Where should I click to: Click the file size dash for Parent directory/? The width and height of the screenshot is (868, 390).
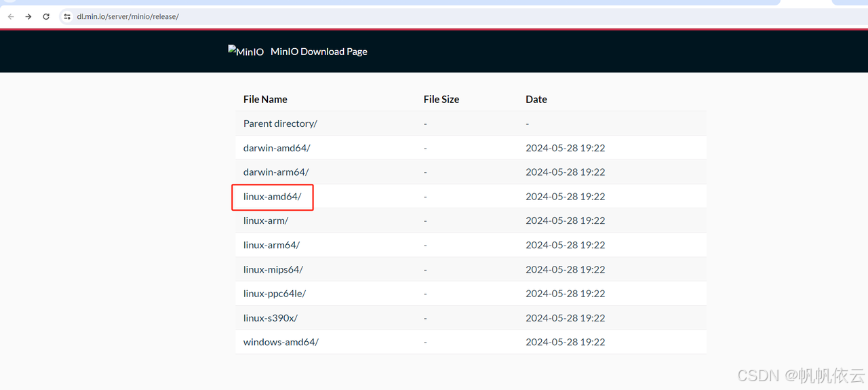click(x=425, y=124)
